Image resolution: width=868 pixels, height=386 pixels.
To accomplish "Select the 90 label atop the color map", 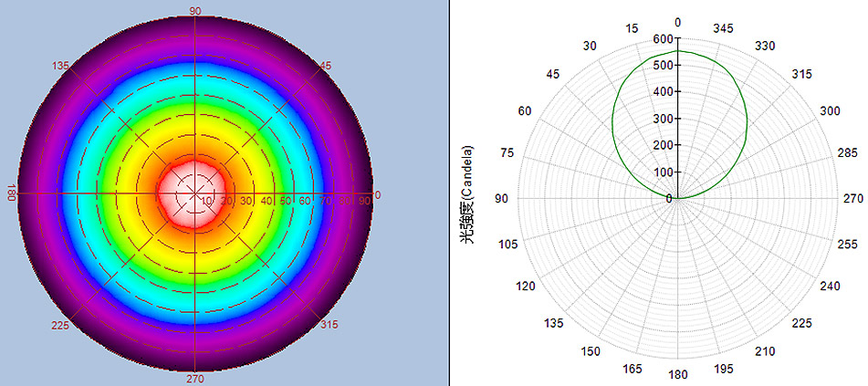I will pyautogui.click(x=195, y=10).
